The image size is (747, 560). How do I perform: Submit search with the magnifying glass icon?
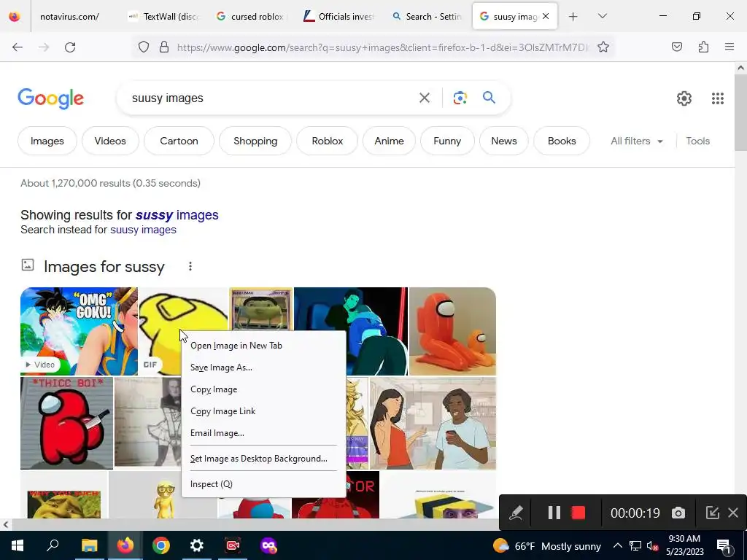(x=489, y=98)
